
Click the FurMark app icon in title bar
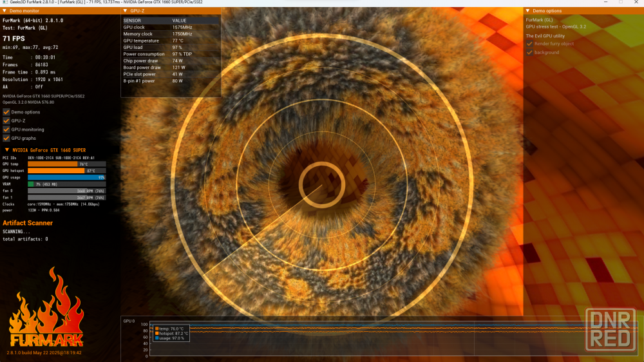pyautogui.click(x=5, y=2)
